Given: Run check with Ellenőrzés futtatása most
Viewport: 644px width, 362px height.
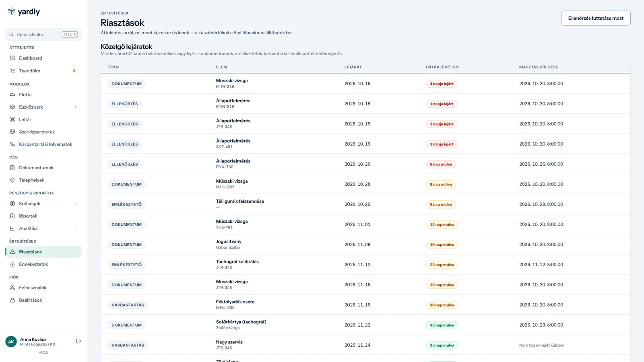Looking at the screenshot, I should click(x=596, y=18).
